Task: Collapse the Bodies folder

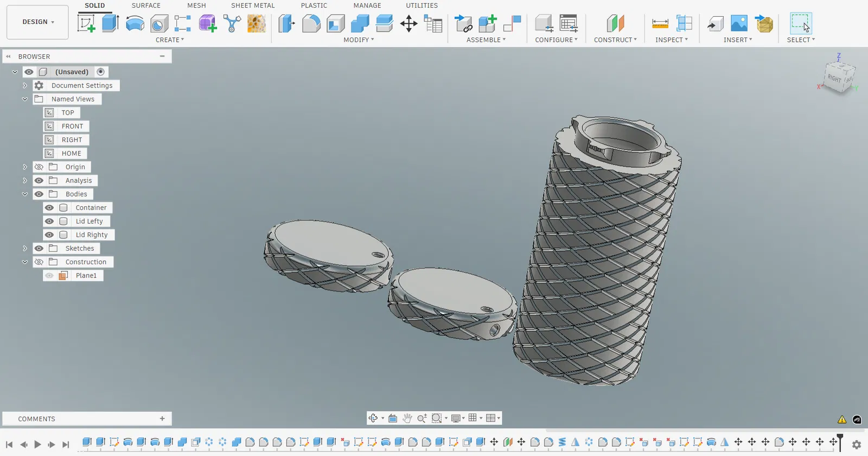Action: 25,194
